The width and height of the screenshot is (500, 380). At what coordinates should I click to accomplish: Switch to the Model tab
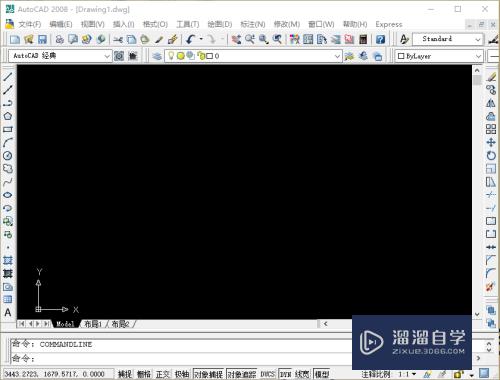(65, 324)
